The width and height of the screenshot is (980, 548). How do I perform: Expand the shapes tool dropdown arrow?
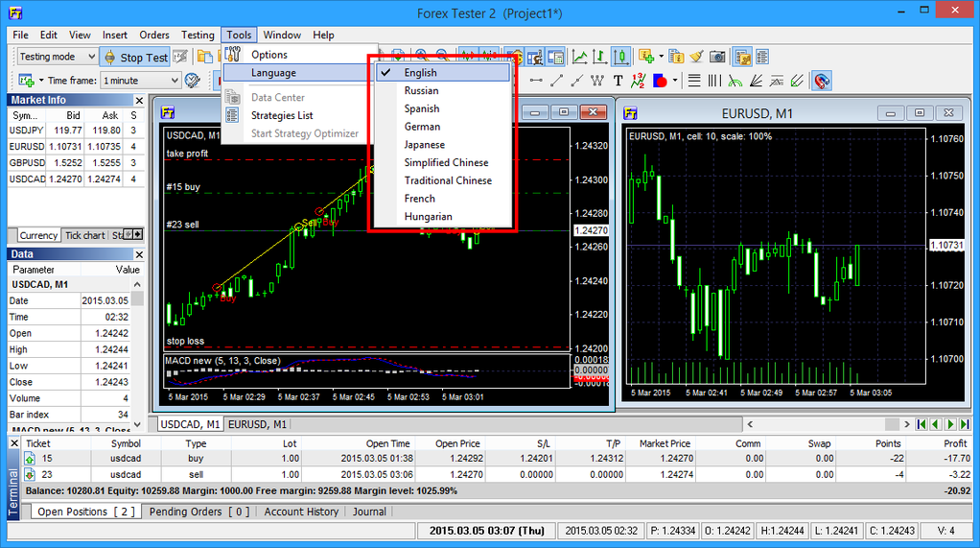[675, 81]
